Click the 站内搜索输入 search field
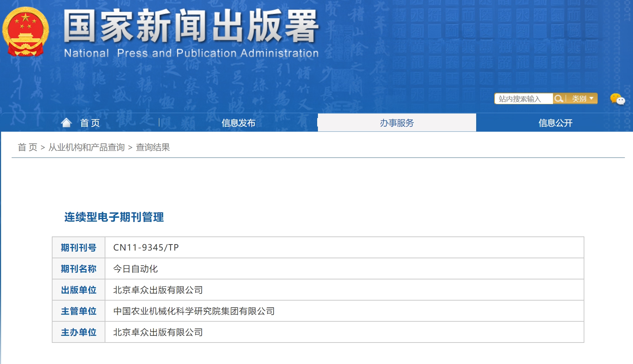Screen dimensions: 633x364 523,99
